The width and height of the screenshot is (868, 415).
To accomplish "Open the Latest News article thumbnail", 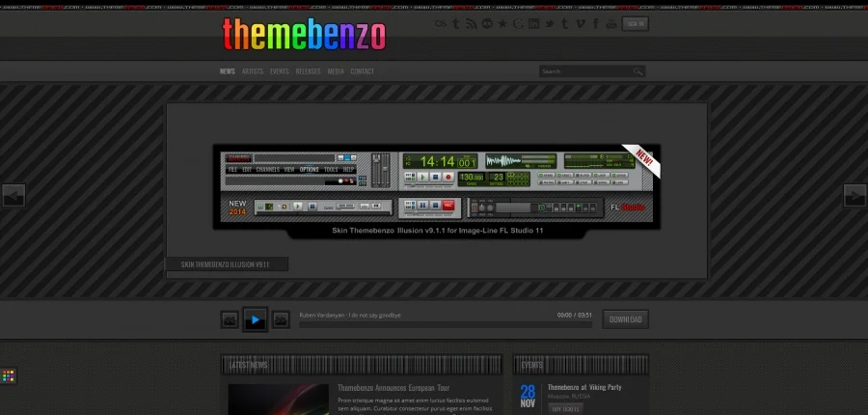I will pyautogui.click(x=279, y=400).
